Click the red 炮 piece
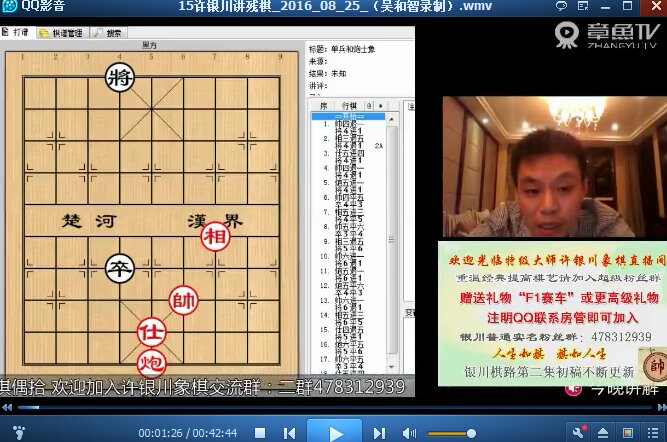 point(151,364)
